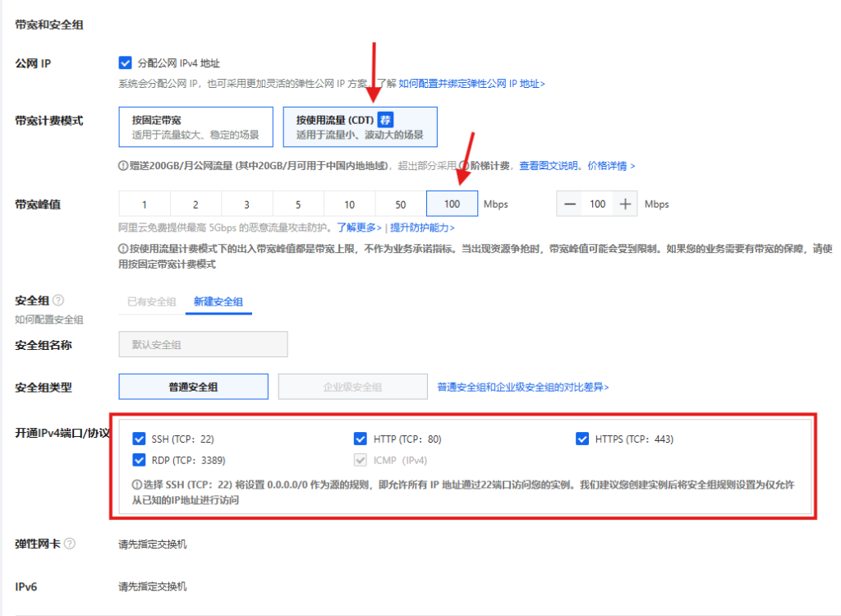This screenshot has width=841, height=616.
Task: Click the 安全组名称 input field
Action: tap(203, 345)
